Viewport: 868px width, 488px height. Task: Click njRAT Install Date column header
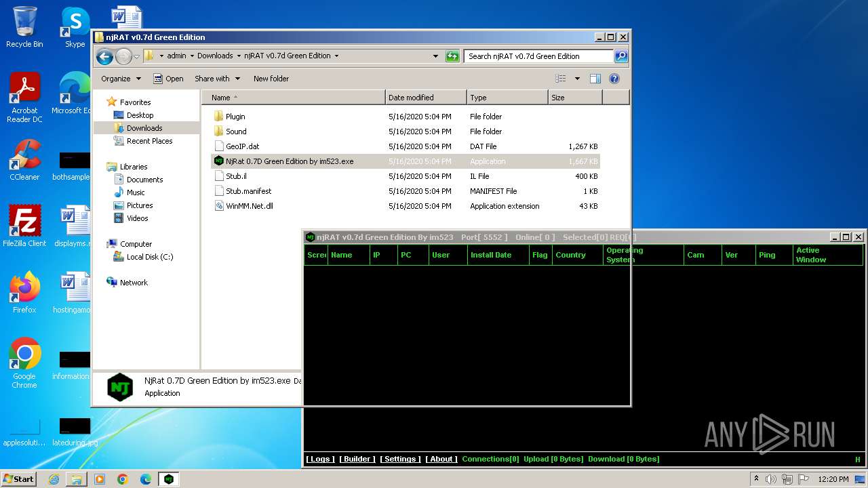pyautogui.click(x=498, y=255)
